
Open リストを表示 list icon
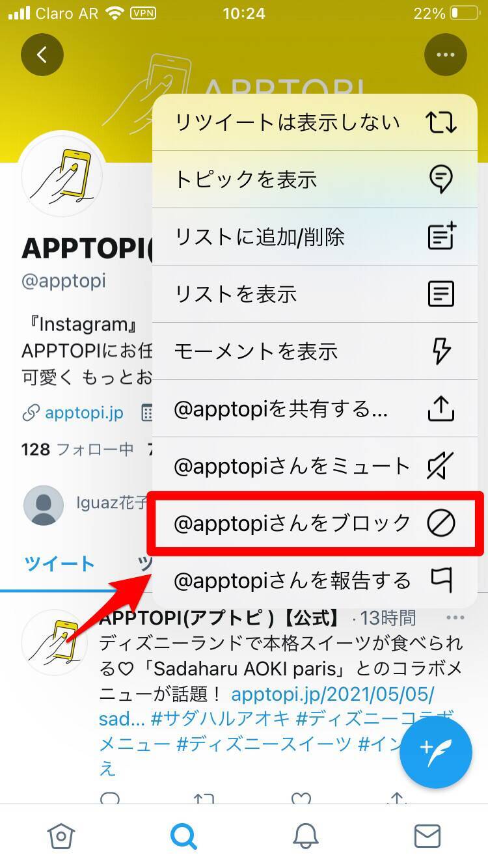[x=441, y=294]
